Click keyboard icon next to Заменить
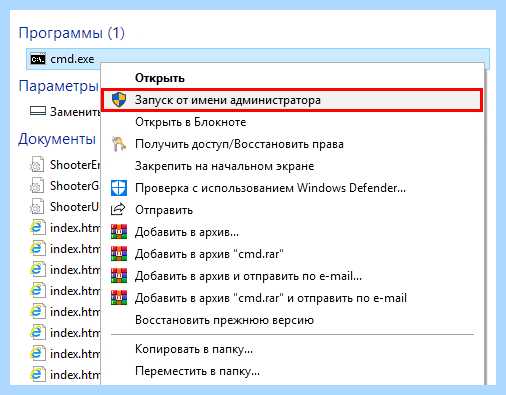This screenshot has height=395, width=506. (38, 111)
